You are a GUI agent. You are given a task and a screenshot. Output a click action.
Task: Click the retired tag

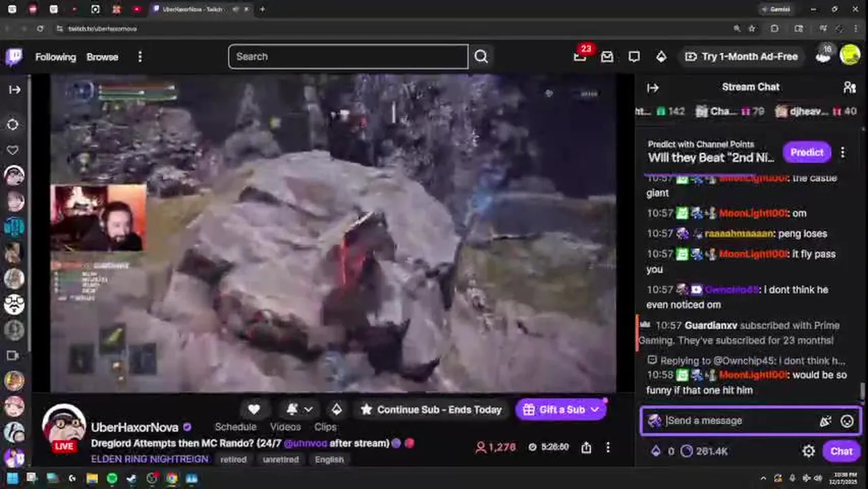(233, 459)
